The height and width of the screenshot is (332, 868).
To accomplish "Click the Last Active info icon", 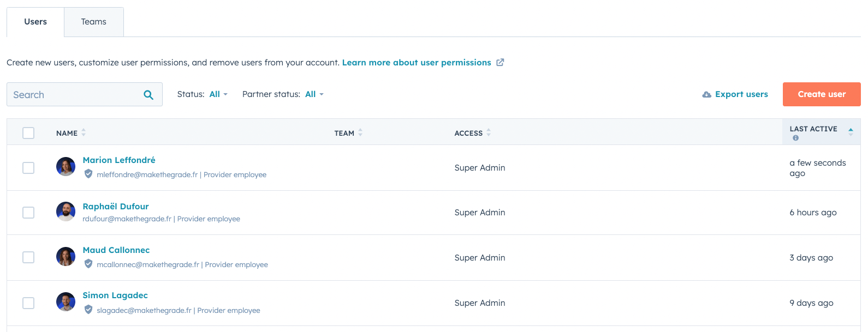I will tap(795, 138).
